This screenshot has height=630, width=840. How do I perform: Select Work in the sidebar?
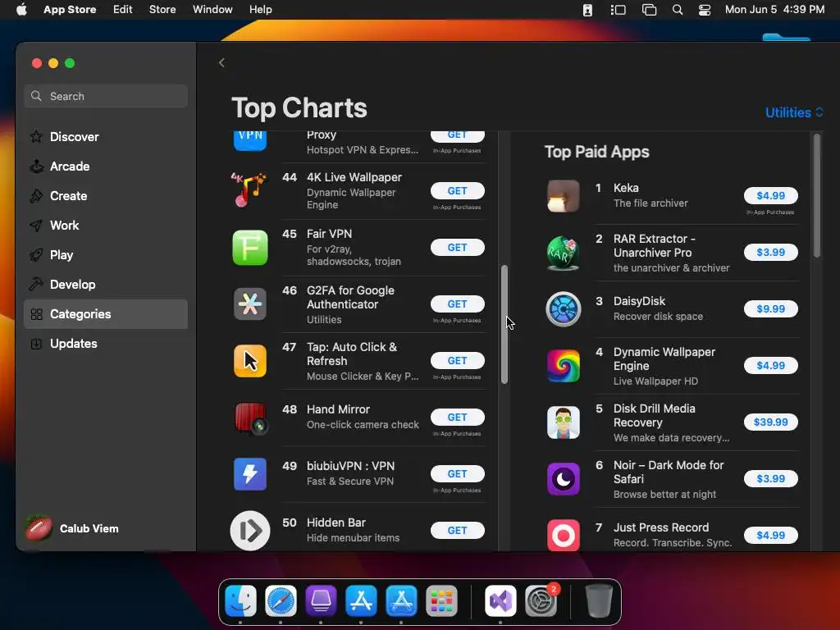106,225
